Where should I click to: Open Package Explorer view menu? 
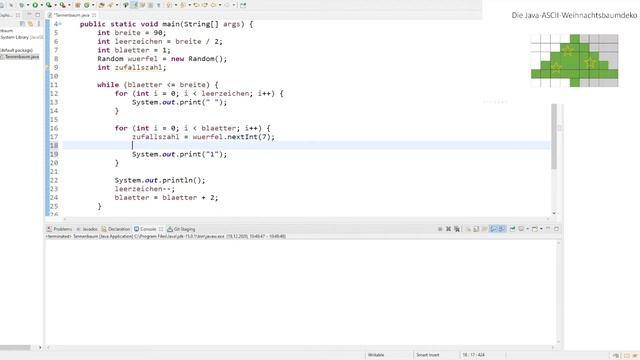39,24
